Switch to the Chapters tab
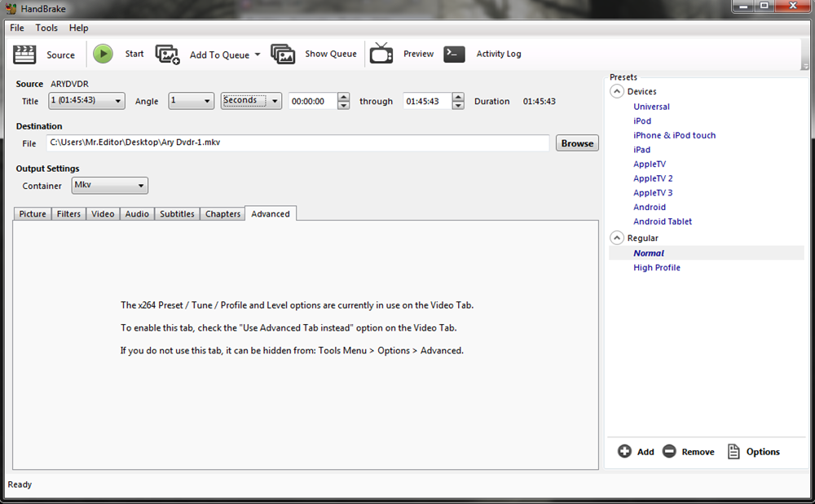The image size is (815, 504). [222, 214]
